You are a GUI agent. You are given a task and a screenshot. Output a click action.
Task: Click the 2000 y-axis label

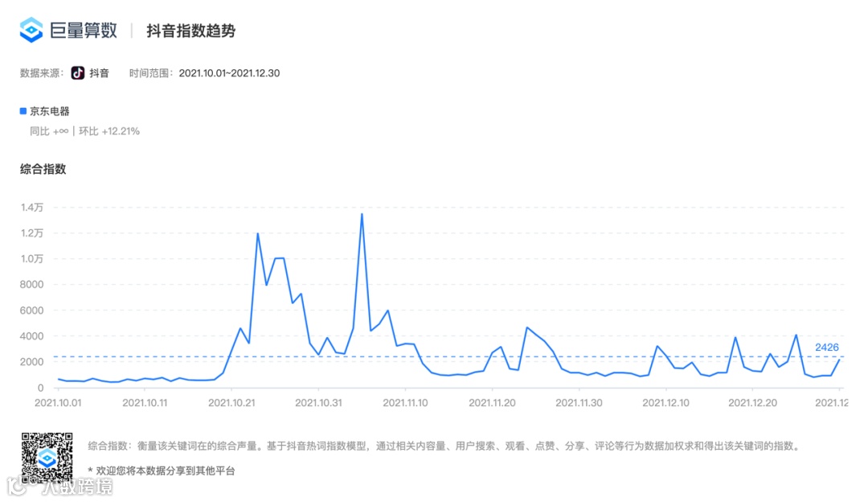pos(31,362)
